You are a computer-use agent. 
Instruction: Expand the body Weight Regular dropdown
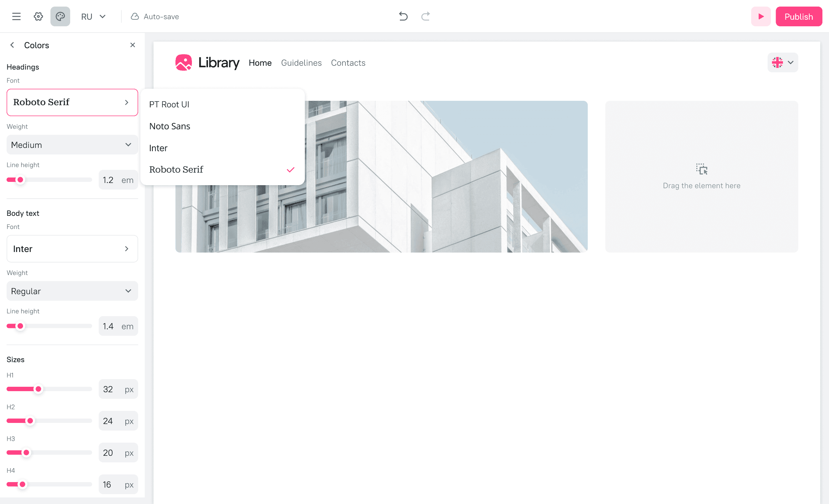click(72, 291)
